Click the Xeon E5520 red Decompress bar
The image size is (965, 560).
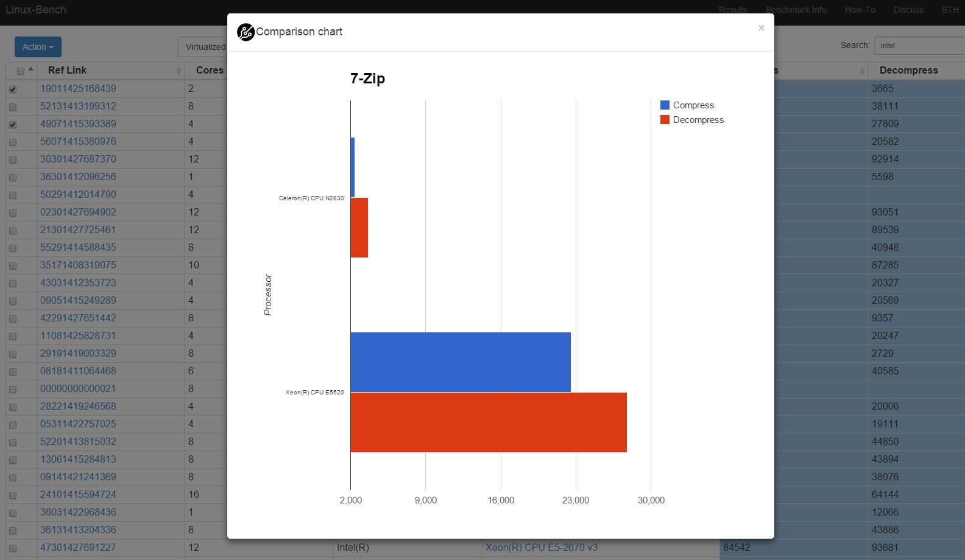coord(489,422)
